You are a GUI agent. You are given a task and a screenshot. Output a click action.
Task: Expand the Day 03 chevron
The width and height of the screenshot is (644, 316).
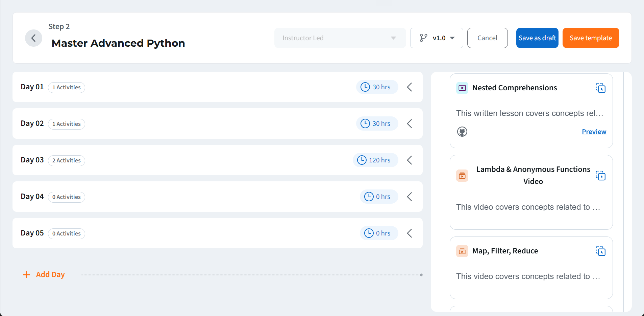click(x=410, y=160)
